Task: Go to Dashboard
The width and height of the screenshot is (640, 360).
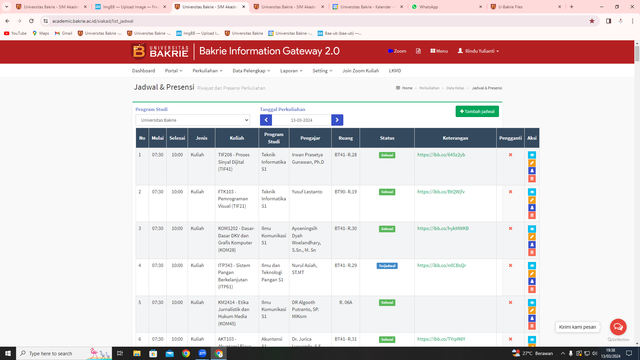Action: coord(143,71)
